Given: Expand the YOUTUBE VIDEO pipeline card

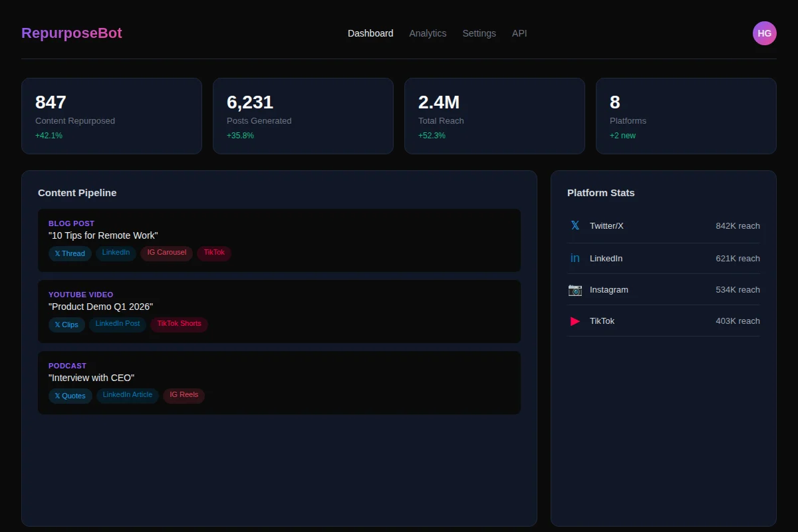Looking at the screenshot, I should click(x=279, y=311).
